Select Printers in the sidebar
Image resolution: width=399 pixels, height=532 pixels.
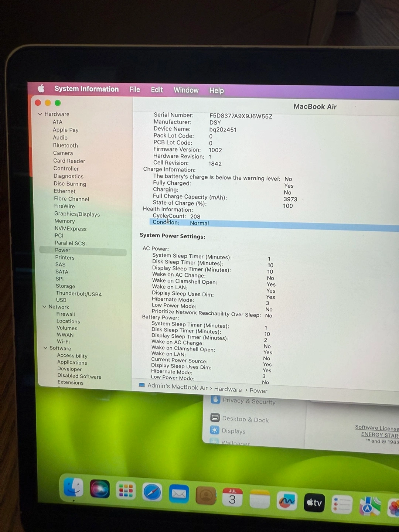65,258
